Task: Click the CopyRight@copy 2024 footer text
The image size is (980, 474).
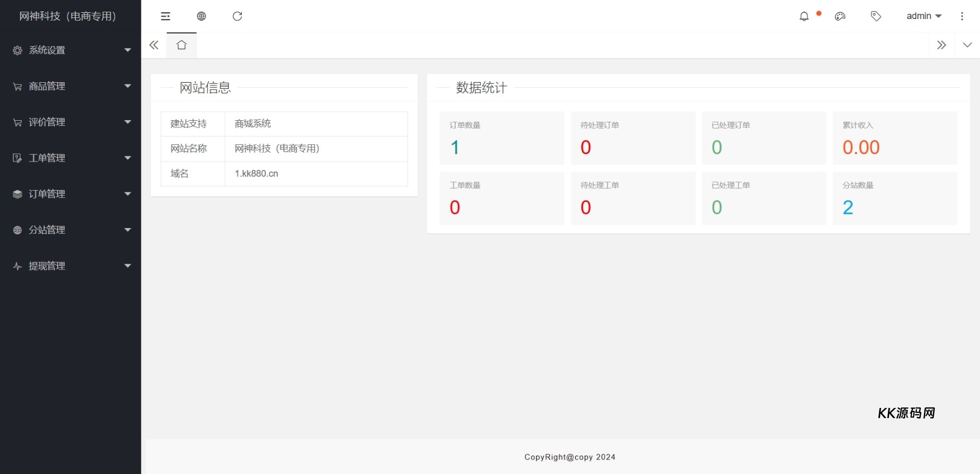Action: point(570,457)
